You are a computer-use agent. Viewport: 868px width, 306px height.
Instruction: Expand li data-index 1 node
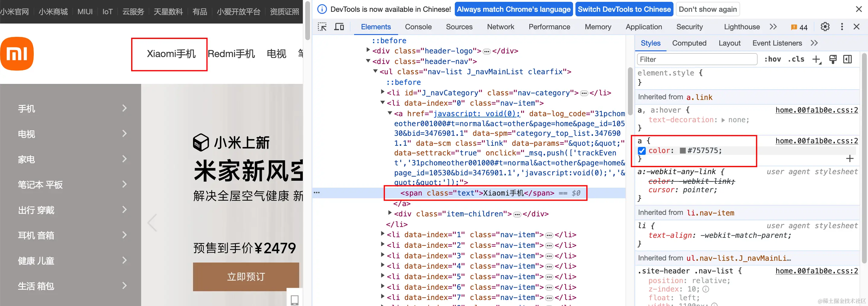(383, 234)
